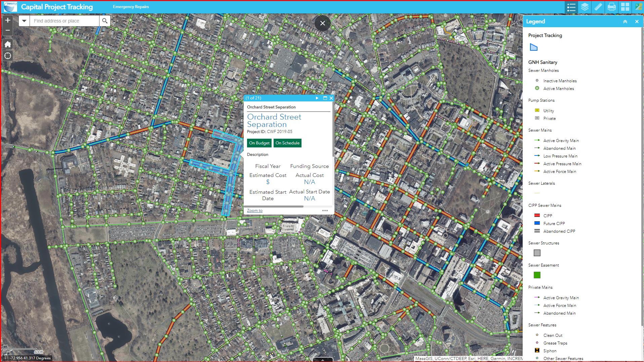
Task: Advance to the next popup record
Action: (317, 98)
